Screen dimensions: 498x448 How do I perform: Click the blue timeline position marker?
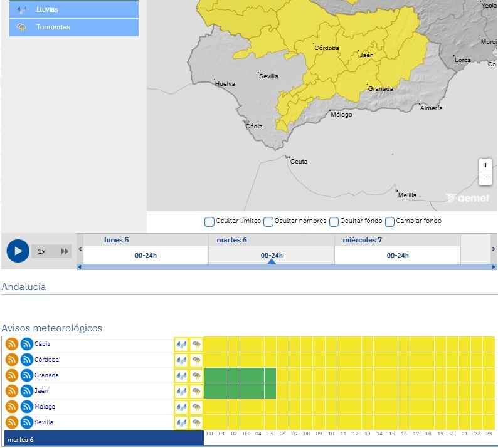coord(272,261)
